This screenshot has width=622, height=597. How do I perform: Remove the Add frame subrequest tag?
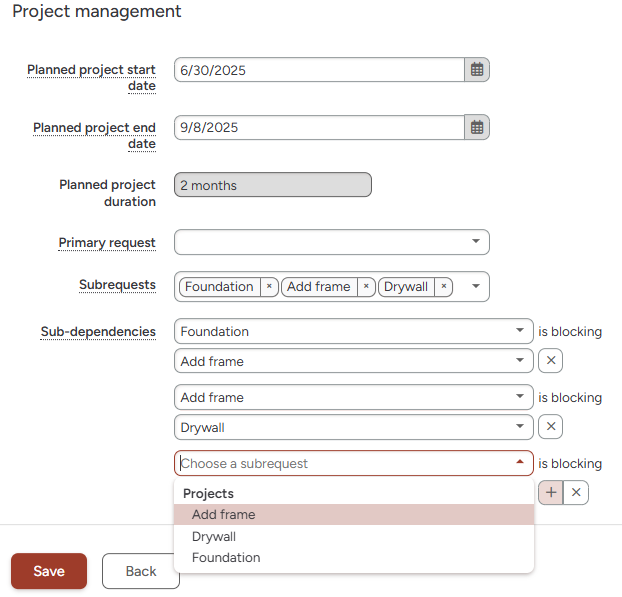point(366,286)
